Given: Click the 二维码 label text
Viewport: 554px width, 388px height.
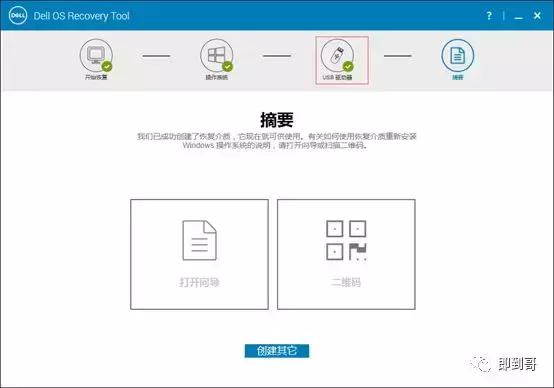Looking at the screenshot, I should [346, 282].
